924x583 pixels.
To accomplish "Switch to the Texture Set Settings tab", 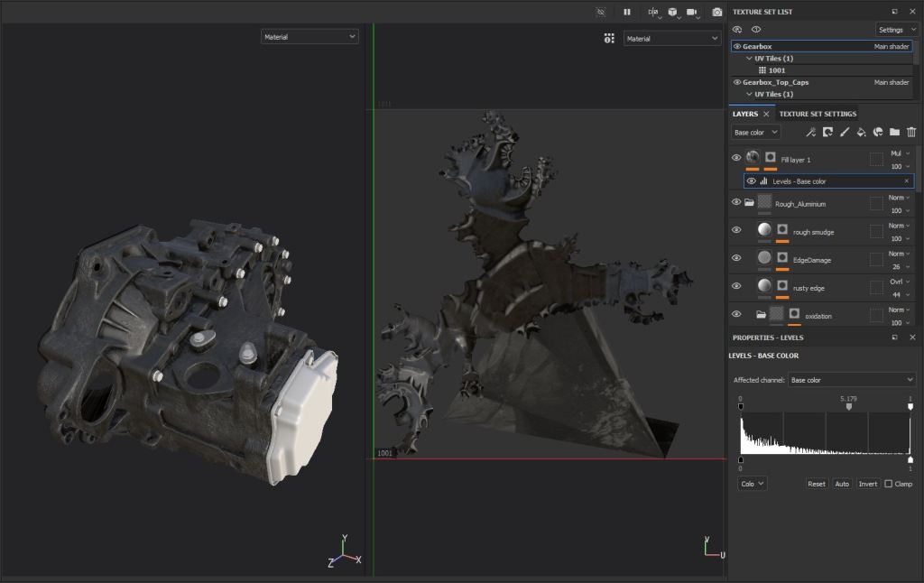I will pyautogui.click(x=818, y=115).
